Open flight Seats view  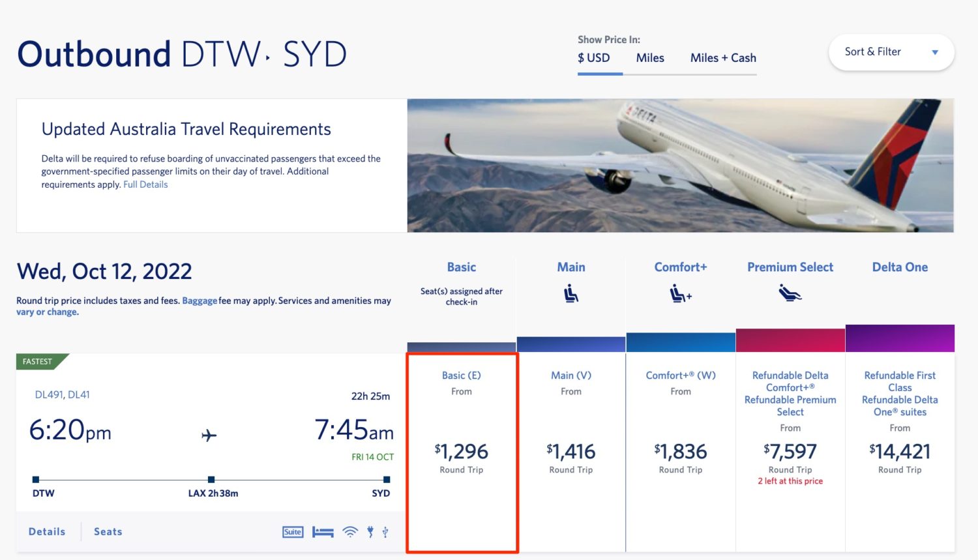pyautogui.click(x=108, y=532)
